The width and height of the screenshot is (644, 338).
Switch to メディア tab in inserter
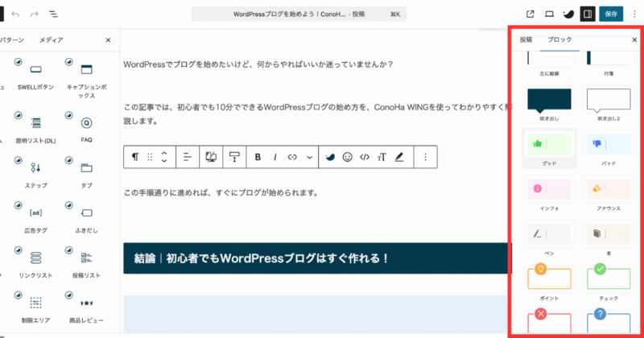click(52, 40)
